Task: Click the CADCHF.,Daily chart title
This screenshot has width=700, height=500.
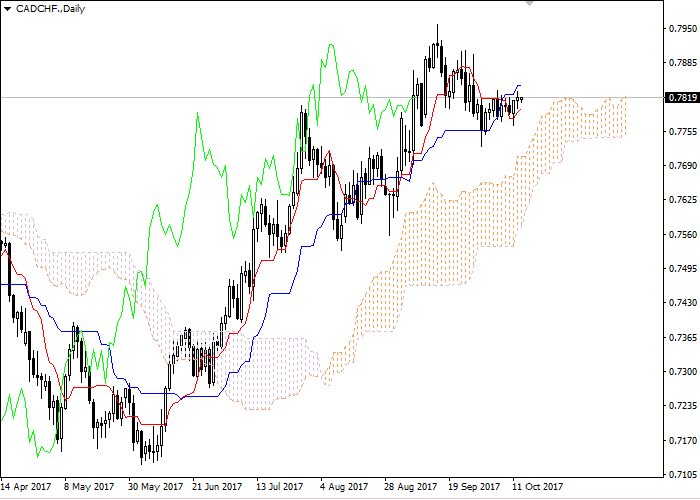Action: [50, 9]
